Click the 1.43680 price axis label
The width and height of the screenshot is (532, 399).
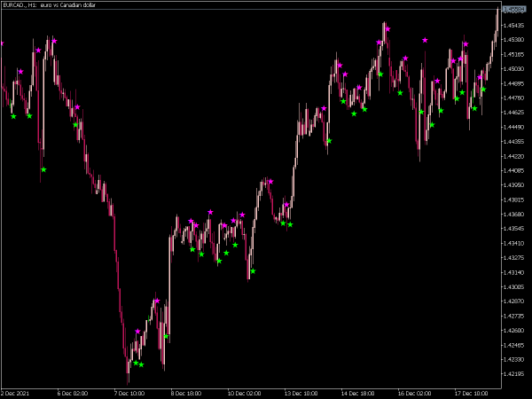click(x=514, y=215)
